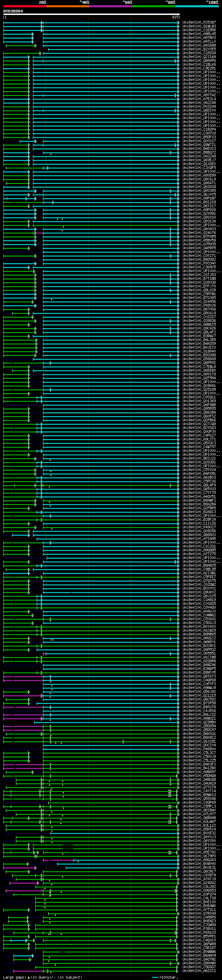The height and width of the screenshot is (980, 222).
Task: Select hit label UniRef100_C6TJD3
Action: click(199, 275)
